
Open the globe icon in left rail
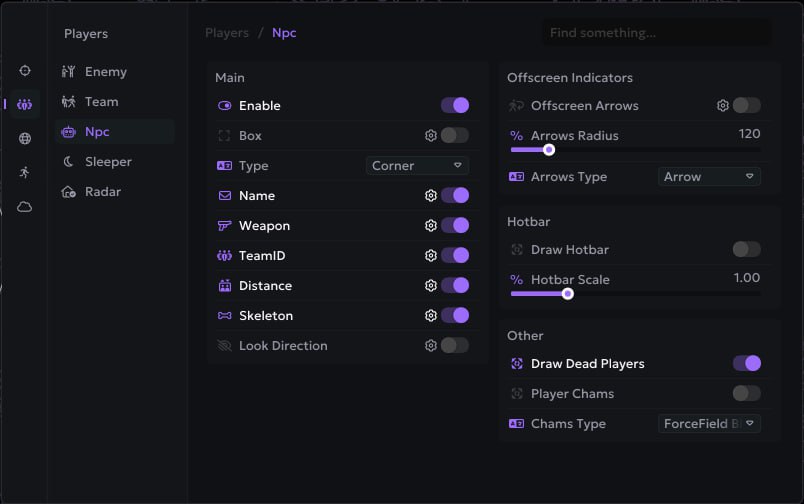point(25,139)
